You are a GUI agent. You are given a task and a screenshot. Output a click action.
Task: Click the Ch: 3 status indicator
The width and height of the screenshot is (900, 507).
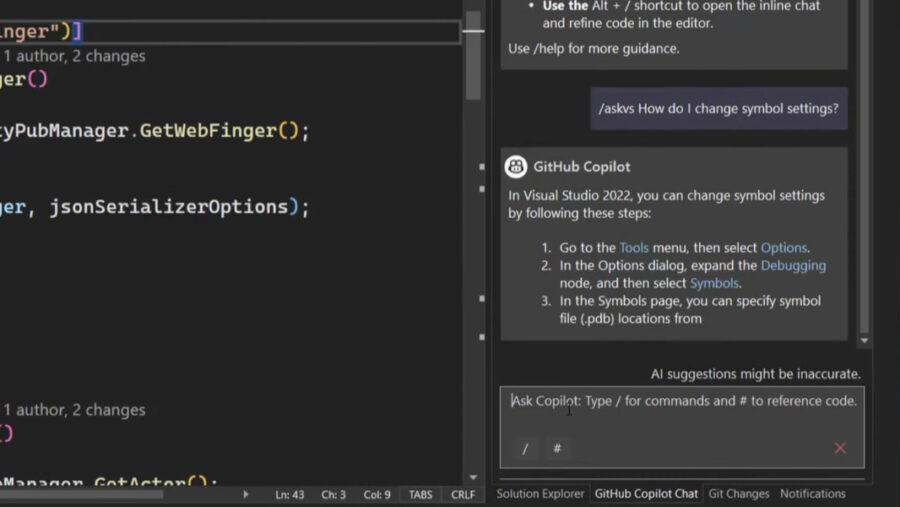point(333,494)
